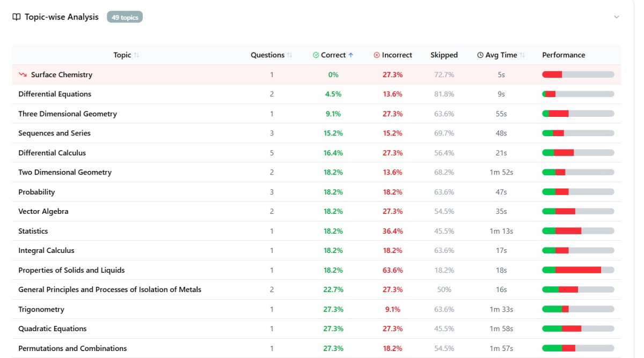The height and width of the screenshot is (358, 644).
Task: Click the "Topic" column header label
Action: [122, 55]
